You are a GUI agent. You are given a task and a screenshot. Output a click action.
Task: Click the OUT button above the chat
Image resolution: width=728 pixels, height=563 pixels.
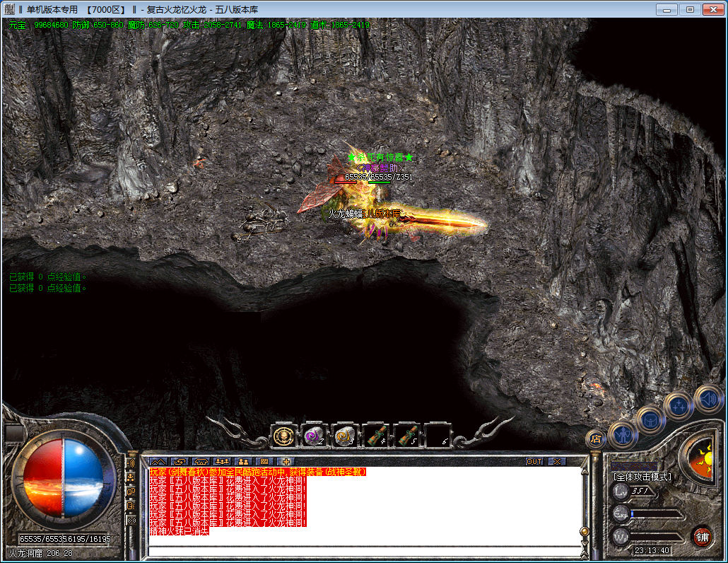[534, 461]
